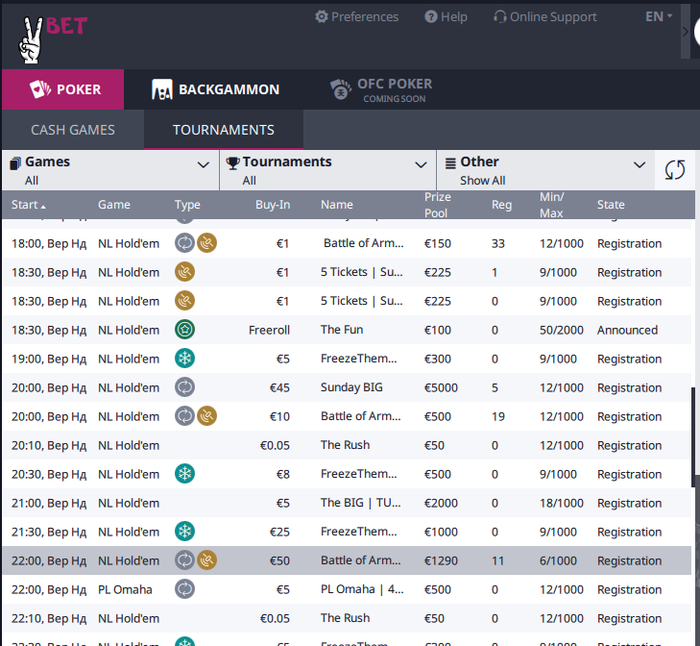Screen dimensions: 700x646
Task: Click the Online Support headset icon
Action: (500, 17)
